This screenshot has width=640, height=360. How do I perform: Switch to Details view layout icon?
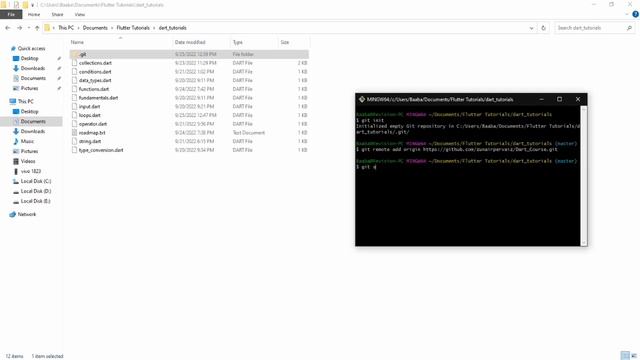click(x=625, y=356)
